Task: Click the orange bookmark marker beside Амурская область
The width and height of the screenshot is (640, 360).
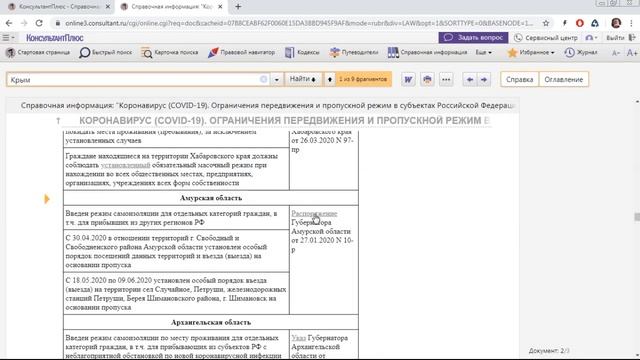Action: click(47, 199)
